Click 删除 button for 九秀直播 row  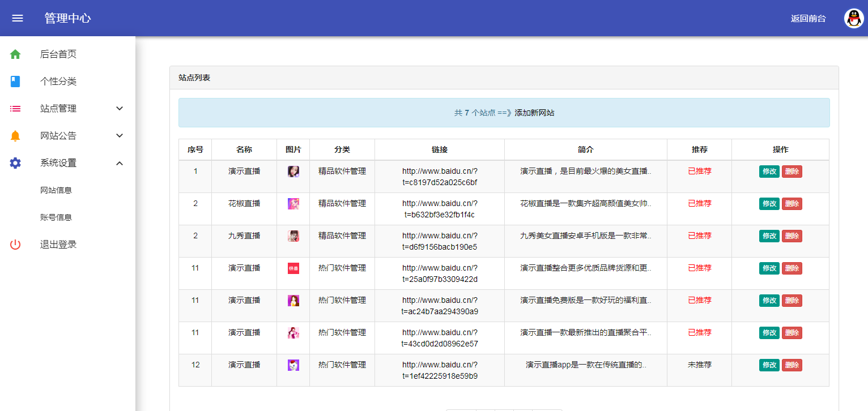click(792, 236)
